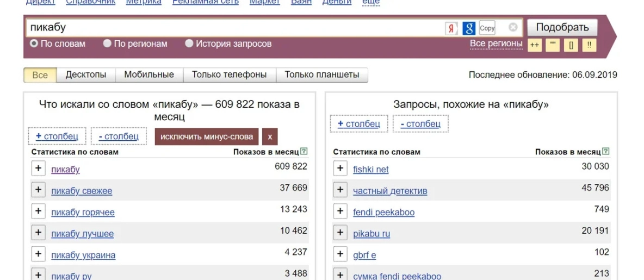Viewport: 644px width, 280px height.
Task: Switch to the «Мобильные» device tab
Action: pos(148,75)
